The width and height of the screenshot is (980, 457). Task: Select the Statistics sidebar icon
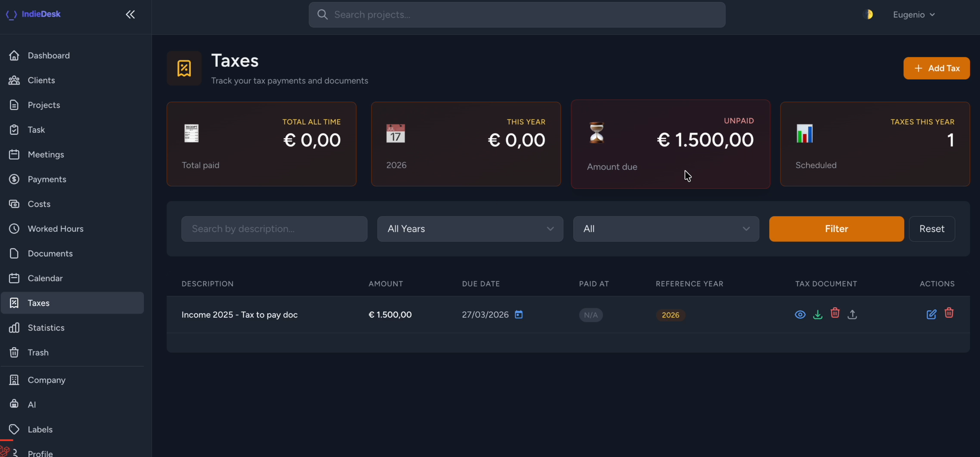pyautogui.click(x=14, y=328)
